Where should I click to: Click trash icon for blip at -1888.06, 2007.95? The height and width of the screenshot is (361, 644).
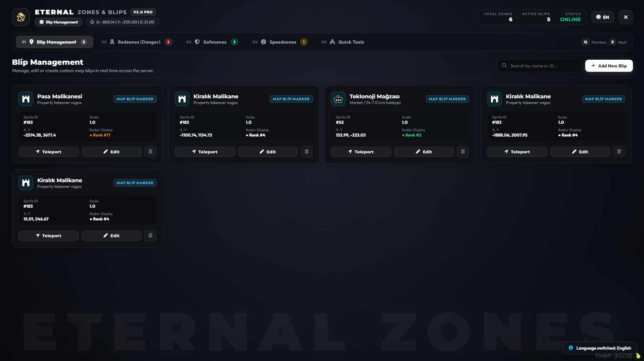[619, 152]
